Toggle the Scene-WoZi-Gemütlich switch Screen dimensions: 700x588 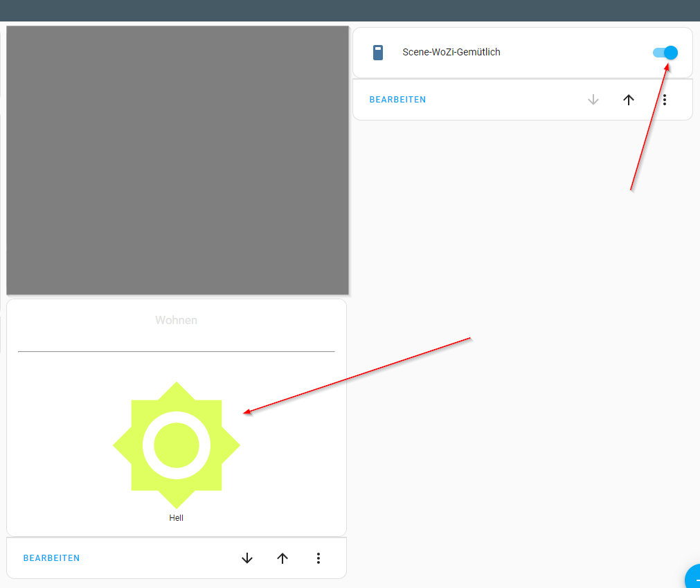click(x=665, y=53)
